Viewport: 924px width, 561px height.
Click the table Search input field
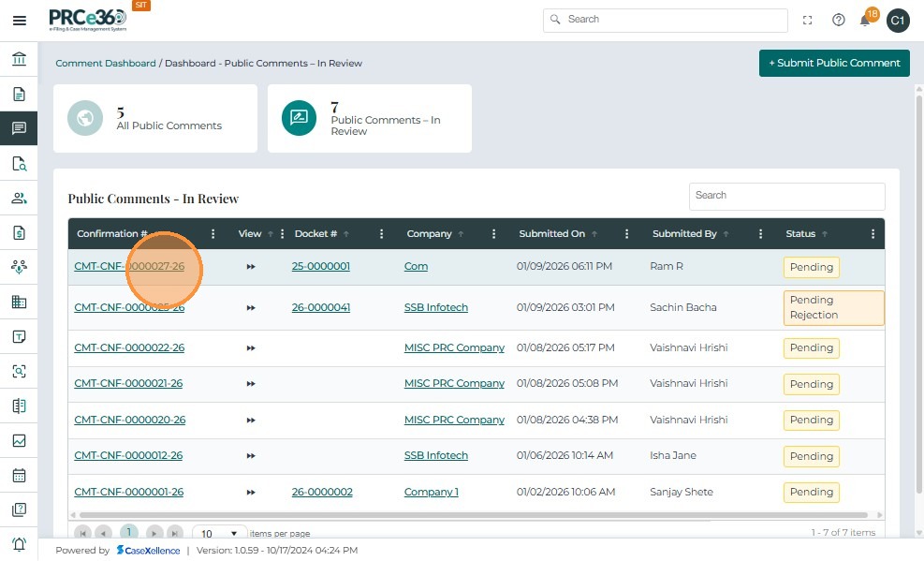click(786, 196)
